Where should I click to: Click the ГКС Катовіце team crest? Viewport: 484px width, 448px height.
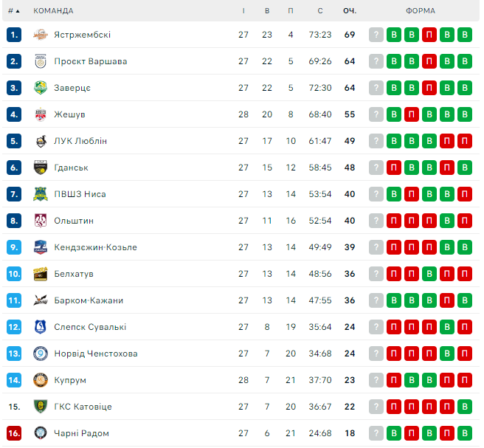click(41, 407)
